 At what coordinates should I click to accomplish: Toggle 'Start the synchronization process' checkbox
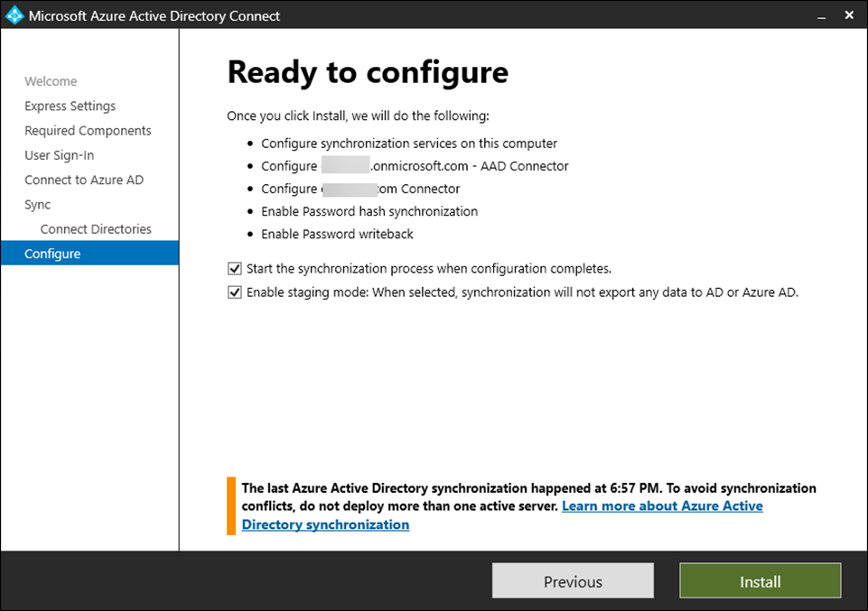pos(235,269)
